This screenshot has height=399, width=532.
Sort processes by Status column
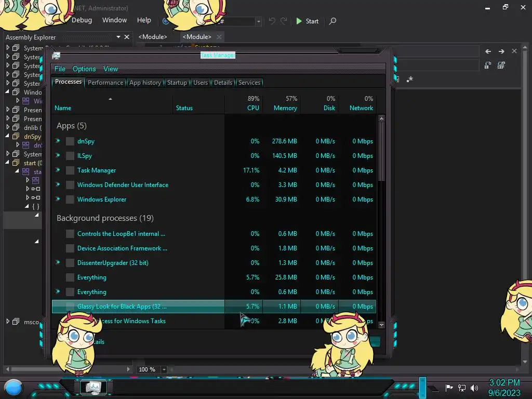198,104
